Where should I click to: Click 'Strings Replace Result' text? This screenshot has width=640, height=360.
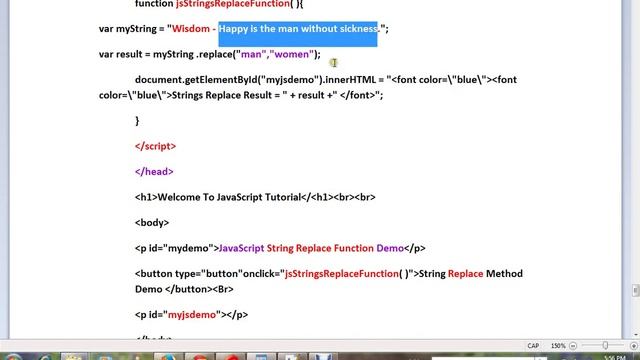[222, 96]
